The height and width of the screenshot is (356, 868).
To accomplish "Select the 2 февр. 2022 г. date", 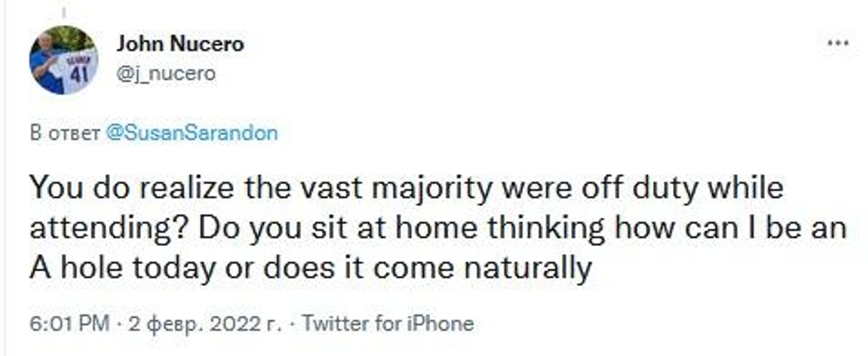I will [x=205, y=324].
